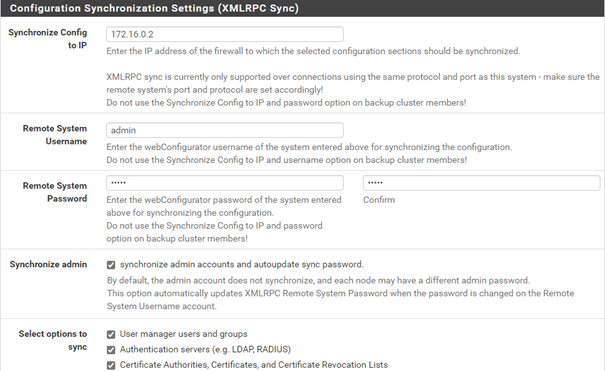Click 'Enter the webConfigurator username' help text
The height and width of the screenshot is (371, 605).
click(x=309, y=147)
